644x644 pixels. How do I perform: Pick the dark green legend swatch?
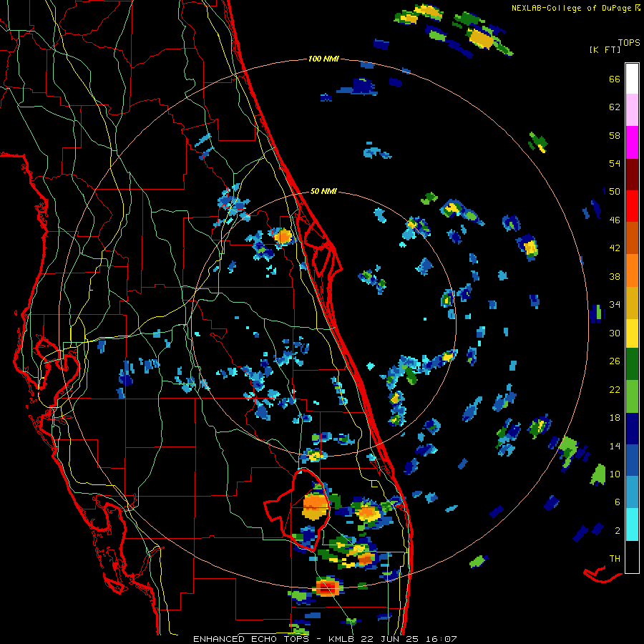[x=632, y=364]
